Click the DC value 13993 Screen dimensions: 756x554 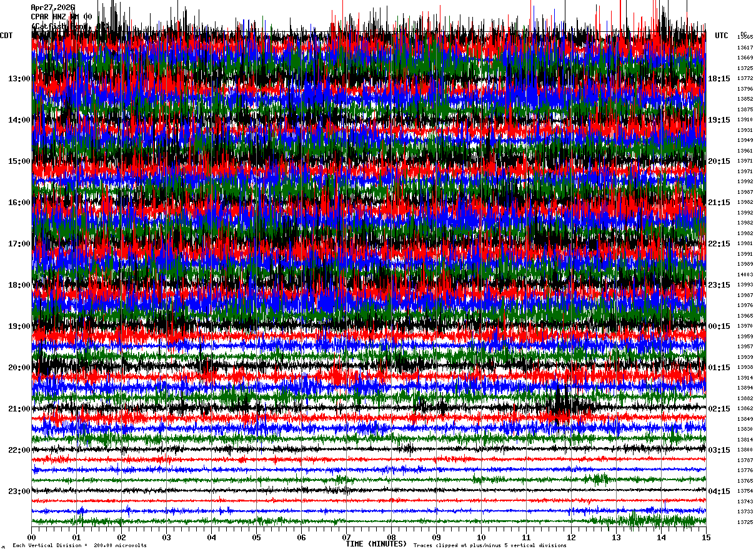[745, 285]
